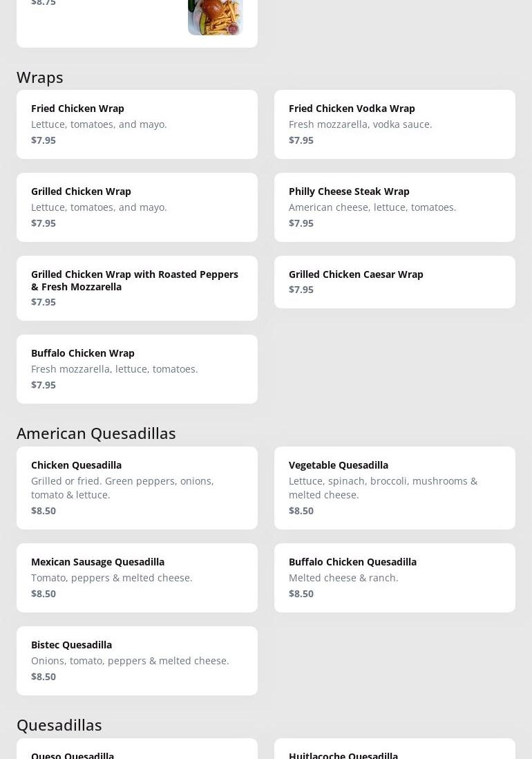The image size is (532, 759).
Task: Click the Grilled Chicken Caesar Wrap
Action: coord(395,282)
